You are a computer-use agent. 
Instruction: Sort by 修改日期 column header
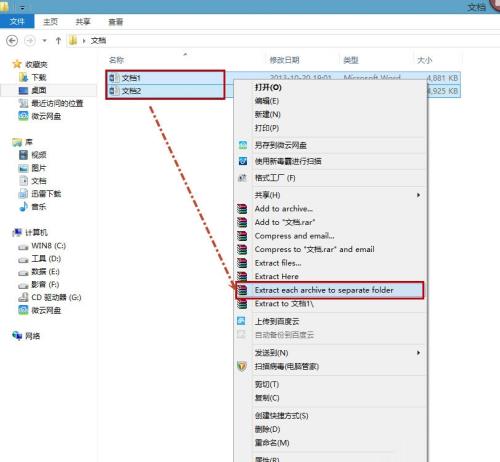pos(284,60)
